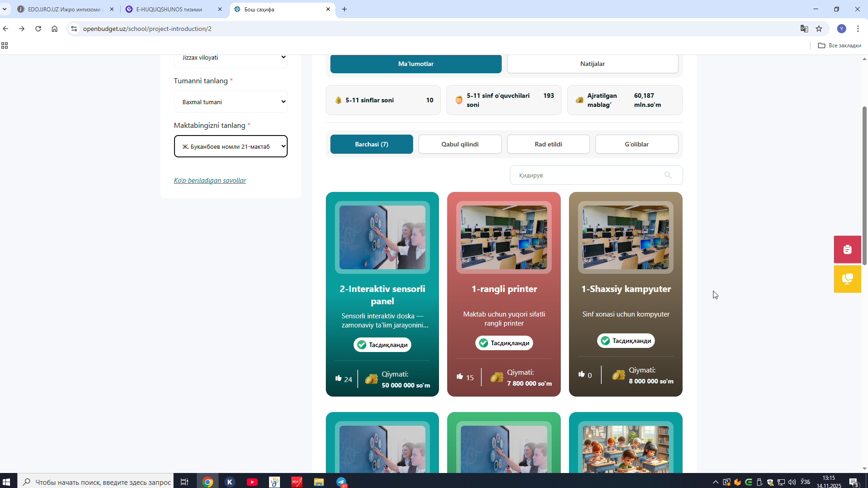Go back to previous page
Viewport: 868px width, 488px height.
5,29
